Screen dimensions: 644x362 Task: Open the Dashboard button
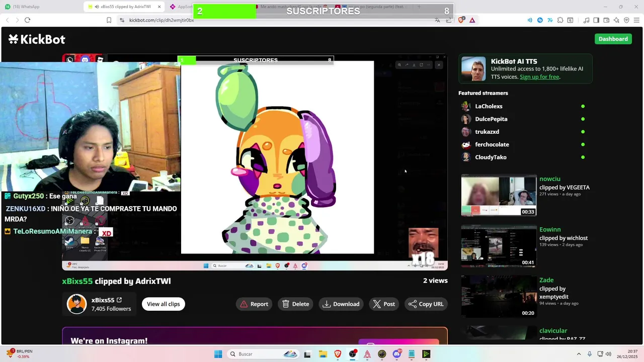click(x=613, y=39)
